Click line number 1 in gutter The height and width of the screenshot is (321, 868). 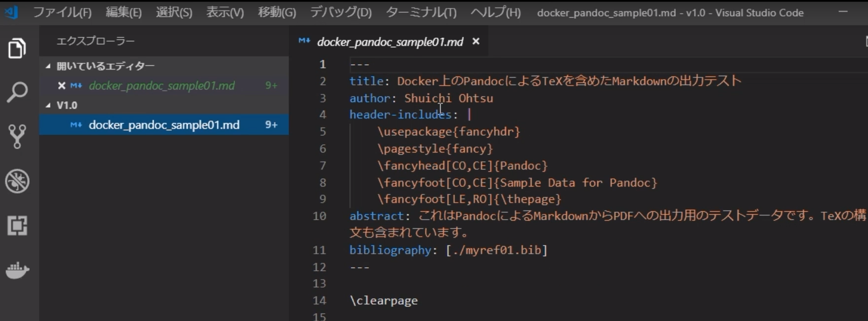[323, 64]
